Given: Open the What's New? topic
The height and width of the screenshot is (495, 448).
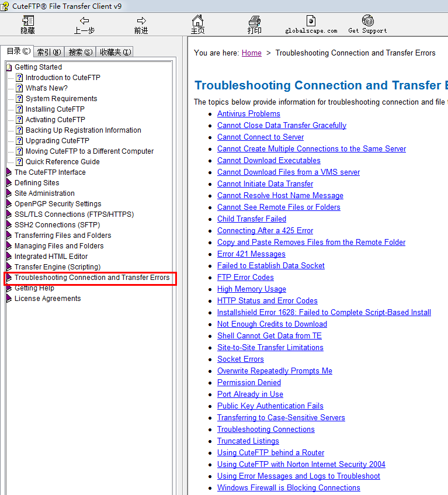Looking at the screenshot, I should [x=46, y=88].
